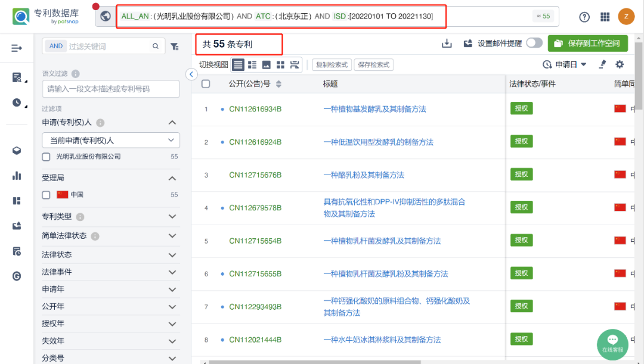Click the download export icon
The width and height of the screenshot is (644, 364).
click(447, 43)
